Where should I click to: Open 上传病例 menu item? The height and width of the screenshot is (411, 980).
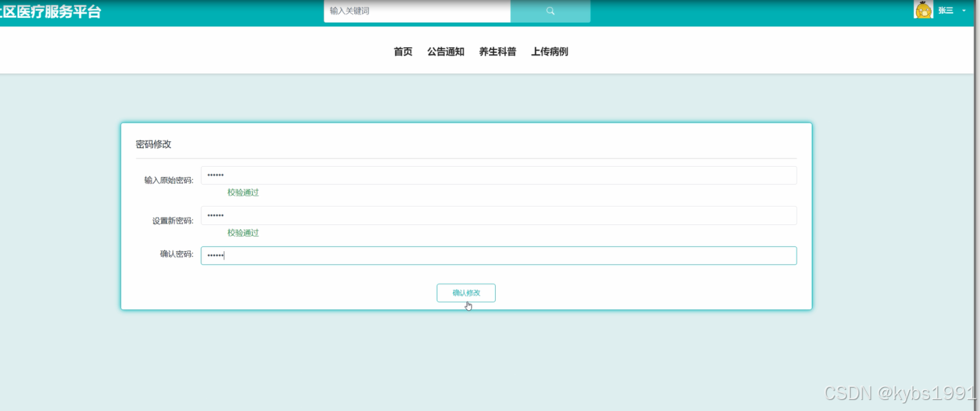tap(549, 51)
